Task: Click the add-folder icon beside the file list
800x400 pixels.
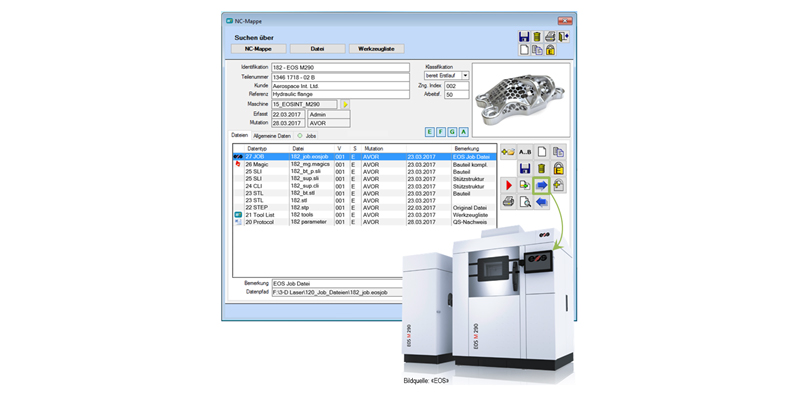Action: point(508,152)
